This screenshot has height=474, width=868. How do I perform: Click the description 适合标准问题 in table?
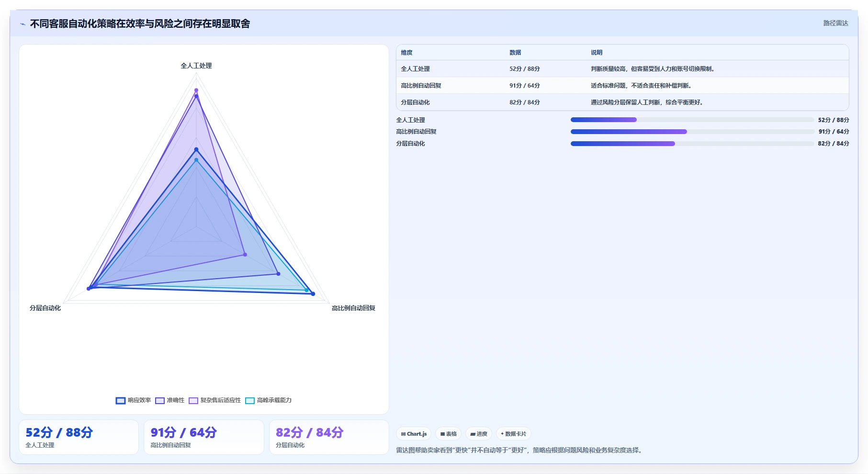point(642,86)
